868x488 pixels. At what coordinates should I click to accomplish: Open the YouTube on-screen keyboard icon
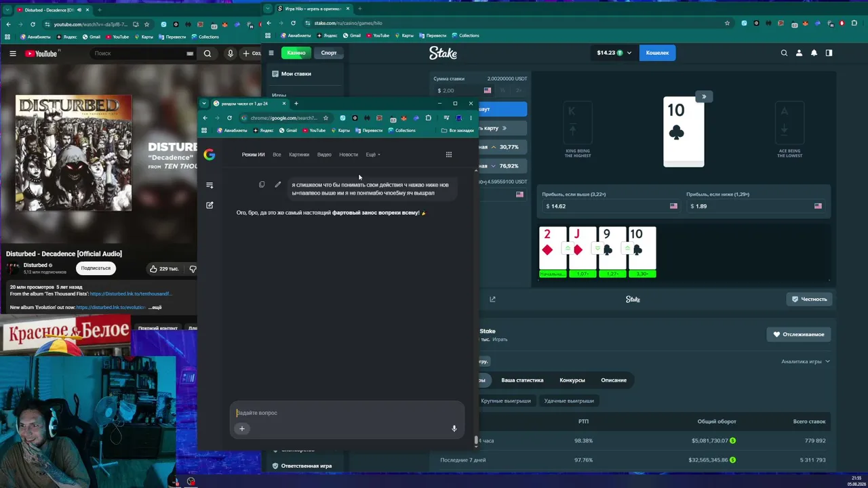190,54
